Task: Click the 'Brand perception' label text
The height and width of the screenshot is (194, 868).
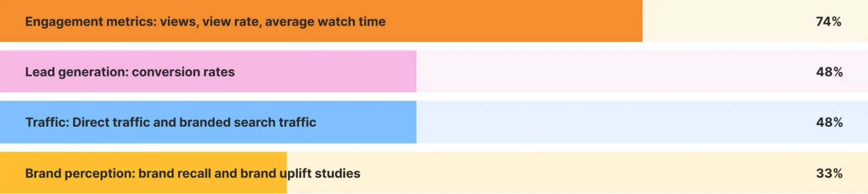Action: click(80, 174)
